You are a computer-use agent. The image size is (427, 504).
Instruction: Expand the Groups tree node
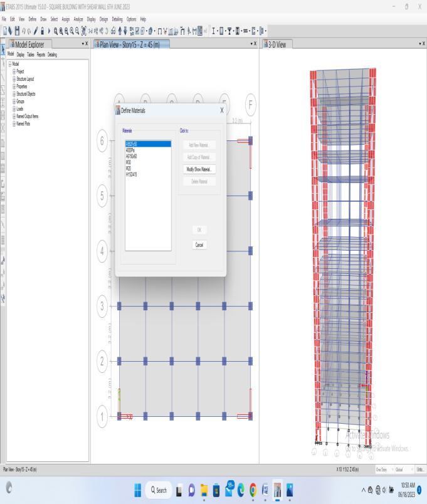(x=14, y=102)
